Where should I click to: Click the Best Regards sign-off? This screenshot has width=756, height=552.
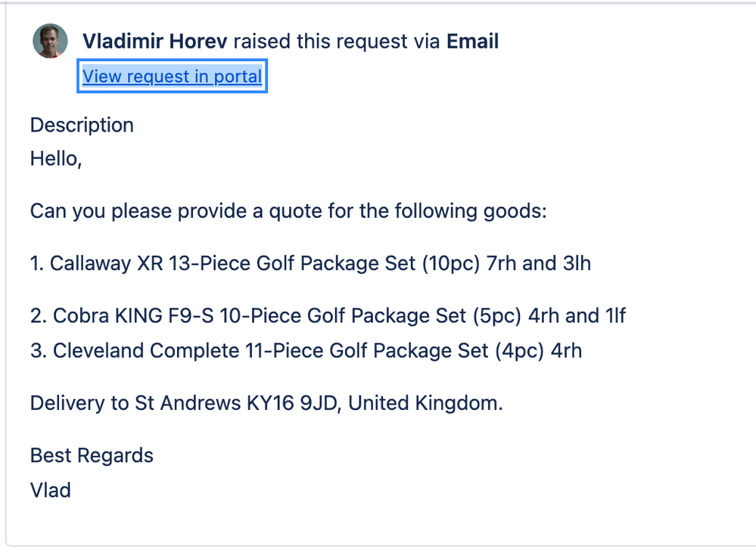click(x=91, y=455)
